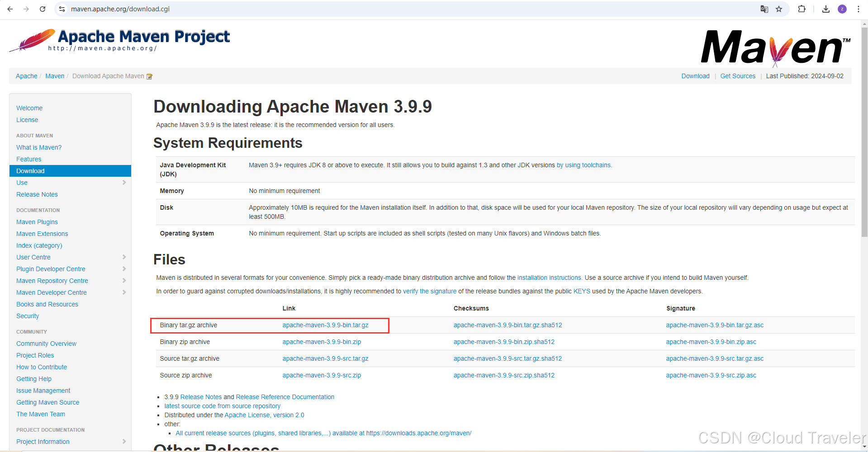Open apache-maven-3.9.9-src.zip.sha512 checksum
This screenshot has height=452, width=868.
point(504,375)
